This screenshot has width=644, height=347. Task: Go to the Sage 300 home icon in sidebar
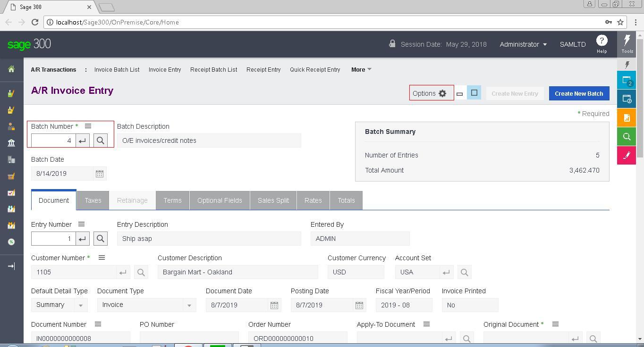tap(11, 69)
